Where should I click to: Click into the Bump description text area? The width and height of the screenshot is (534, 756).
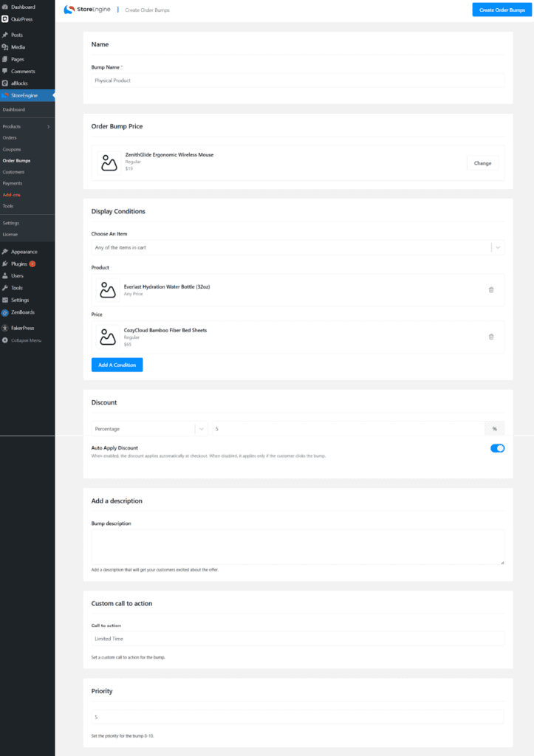pos(298,547)
